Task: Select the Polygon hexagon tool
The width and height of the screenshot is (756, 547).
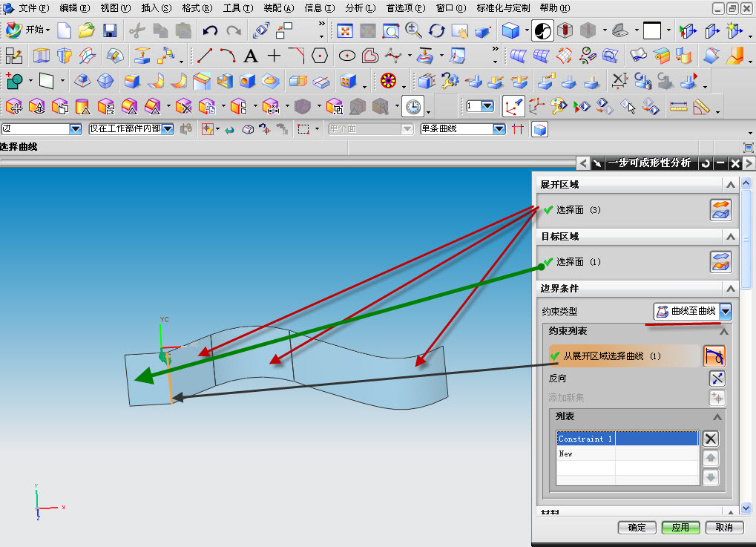Action: point(320,56)
